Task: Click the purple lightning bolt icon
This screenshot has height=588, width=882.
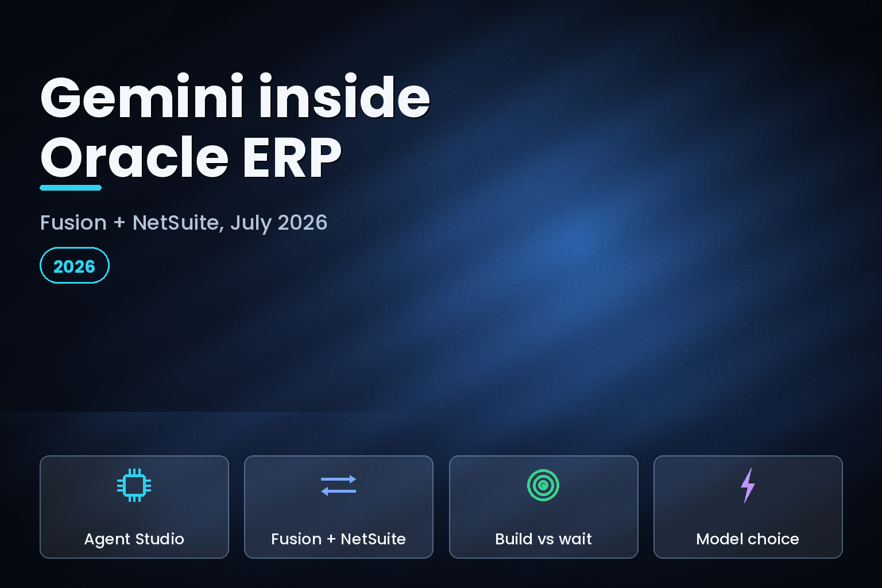Action: 748,485
